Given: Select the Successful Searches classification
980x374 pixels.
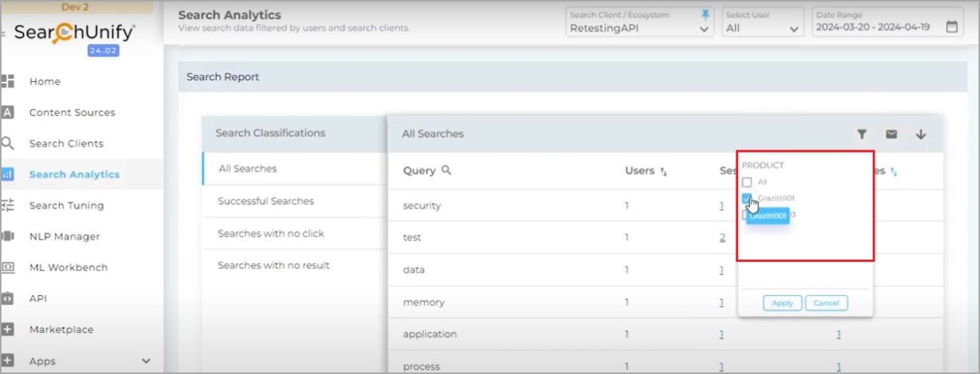Looking at the screenshot, I should coord(265,201).
